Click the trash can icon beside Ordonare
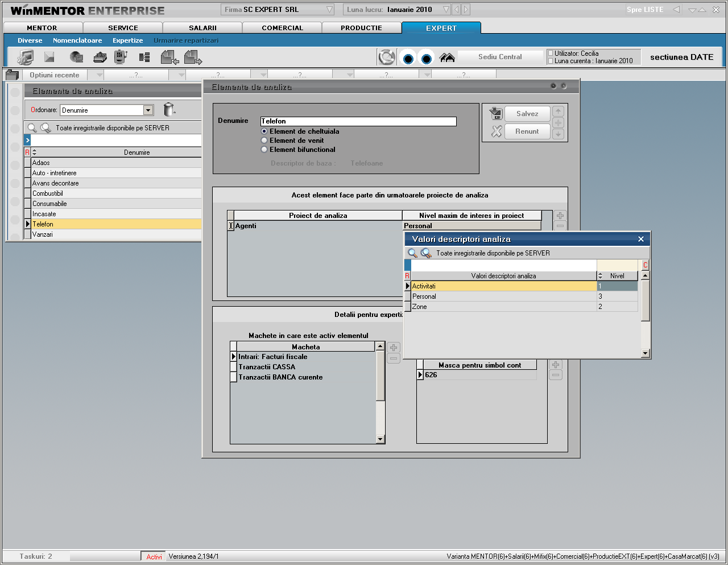 pos(168,109)
